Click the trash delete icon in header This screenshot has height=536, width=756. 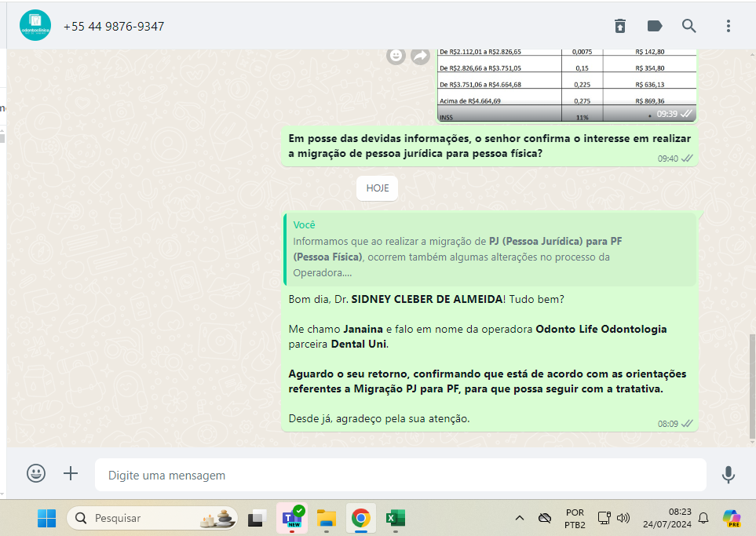pos(620,26)
